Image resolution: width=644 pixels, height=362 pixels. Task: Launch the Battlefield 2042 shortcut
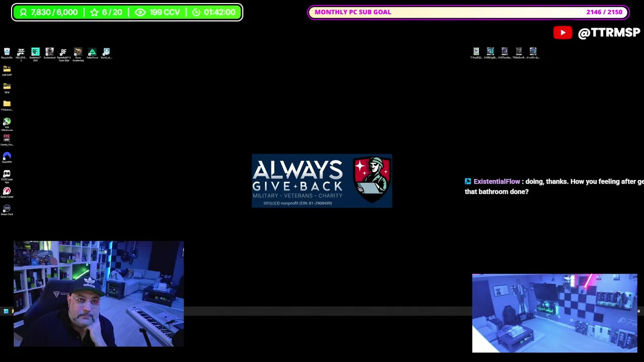[35, 54]
